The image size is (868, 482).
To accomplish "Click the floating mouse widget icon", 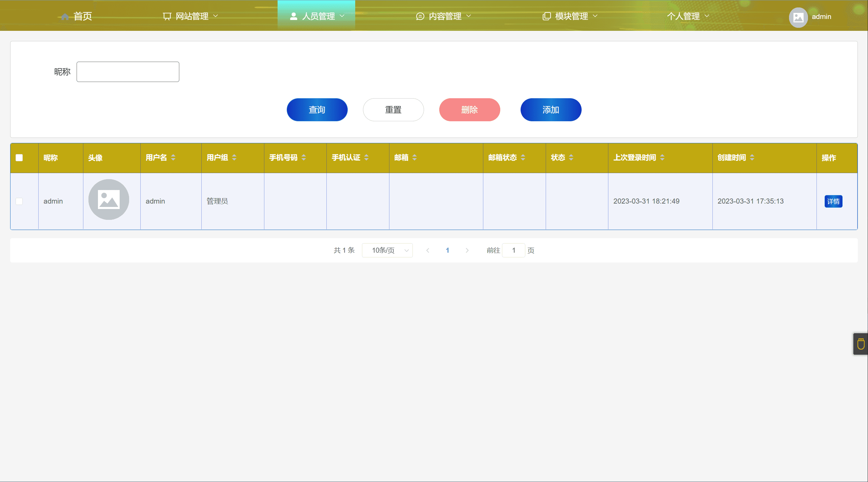I will (861, 344).
